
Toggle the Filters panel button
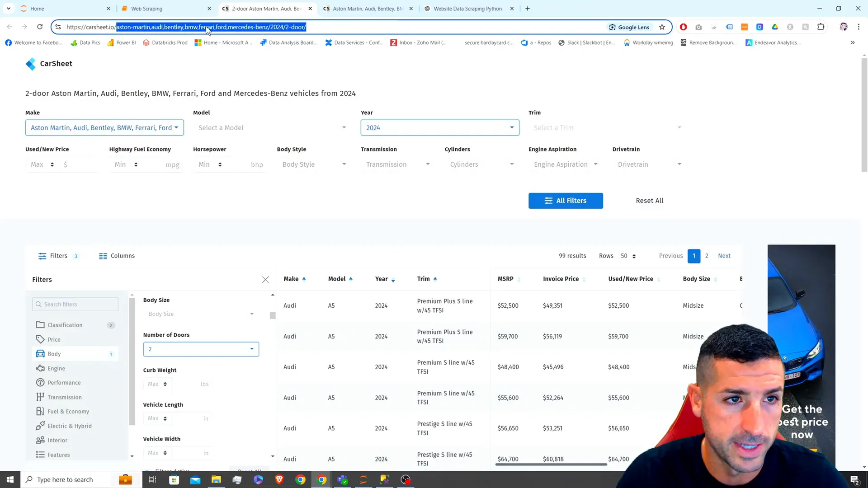coord(58,256)
